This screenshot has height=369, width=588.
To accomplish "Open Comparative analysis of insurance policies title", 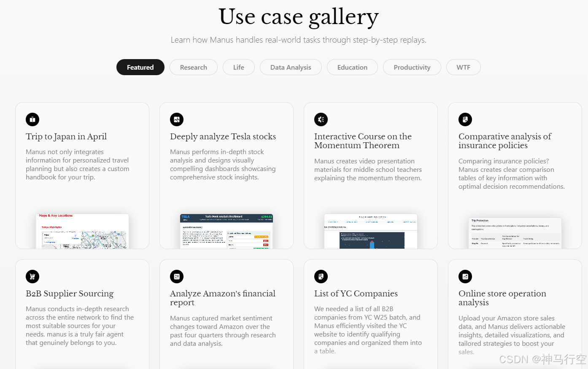I will [x=505, y=141].
